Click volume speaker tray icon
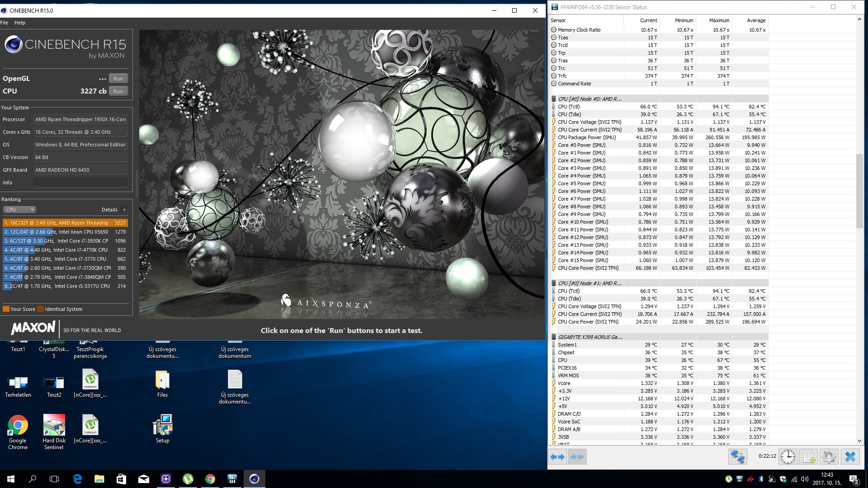This screenshot has width=868, height=488. tap(805, 479)
